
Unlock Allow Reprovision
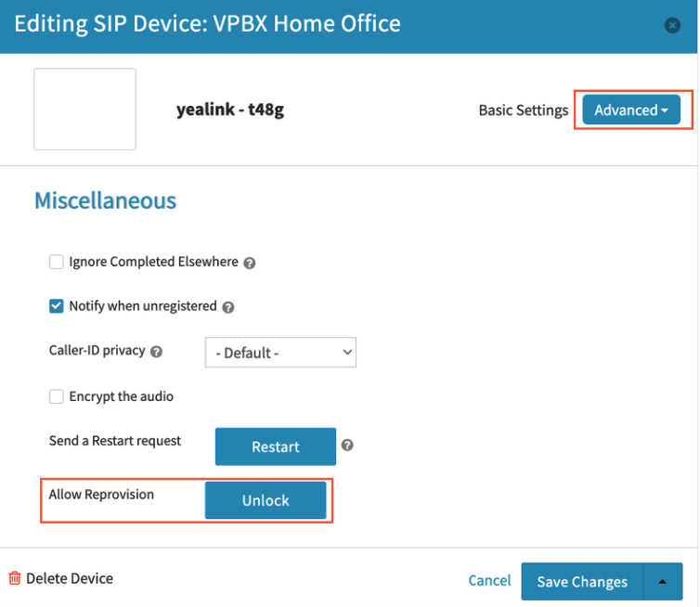pyautogui.click(x=266, y=500)
